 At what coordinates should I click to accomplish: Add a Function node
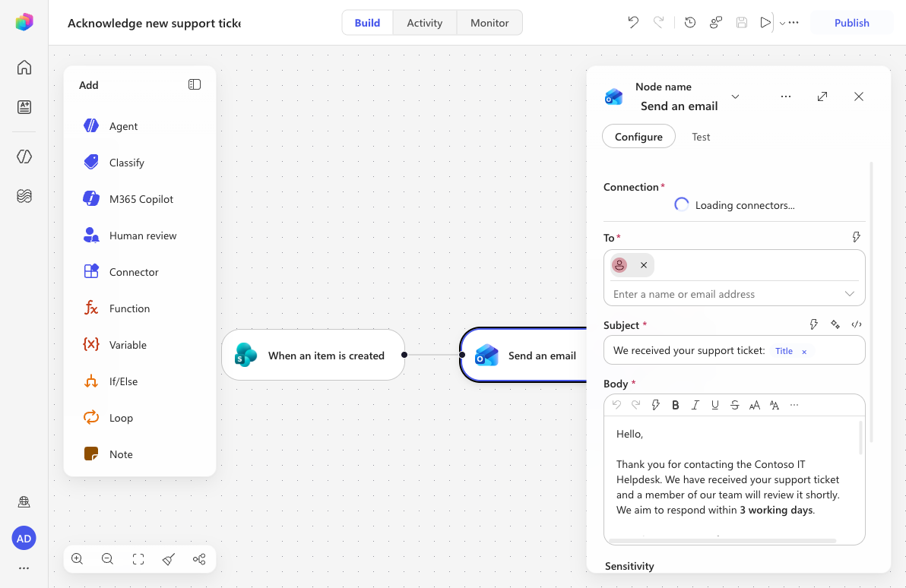(x=140, y=308)
